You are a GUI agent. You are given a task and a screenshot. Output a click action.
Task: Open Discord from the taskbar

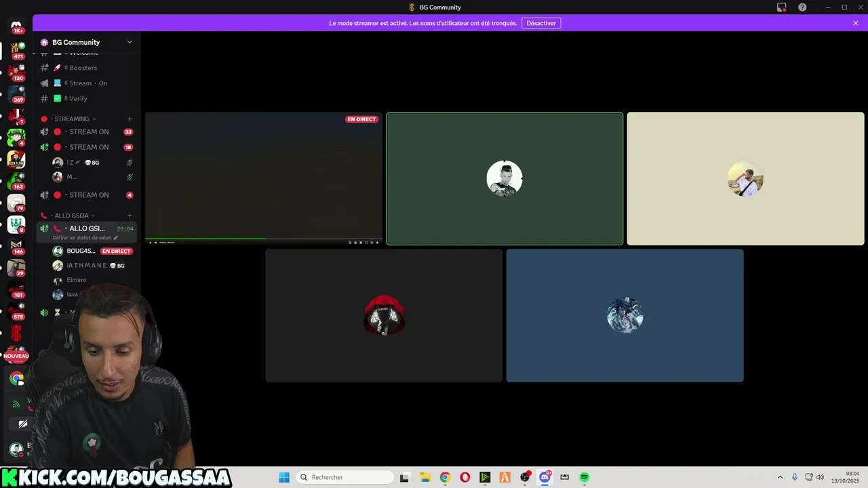pos(545,477)
